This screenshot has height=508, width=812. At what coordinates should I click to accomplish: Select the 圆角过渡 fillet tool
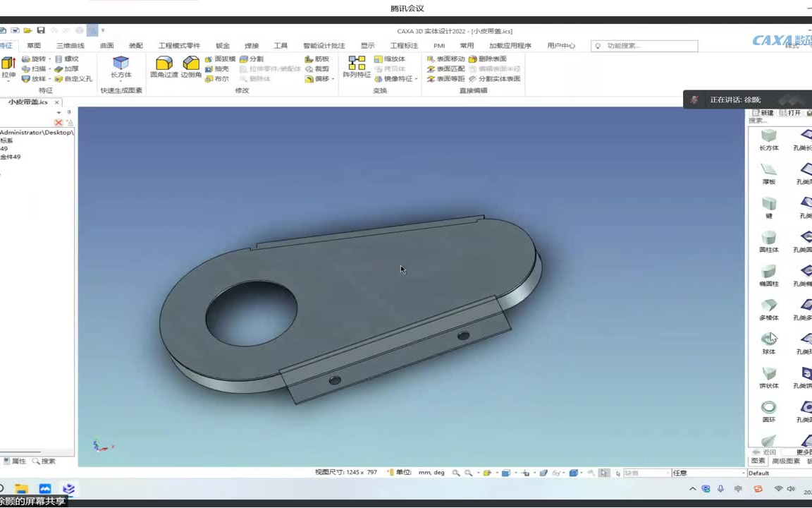pos(164,68)
